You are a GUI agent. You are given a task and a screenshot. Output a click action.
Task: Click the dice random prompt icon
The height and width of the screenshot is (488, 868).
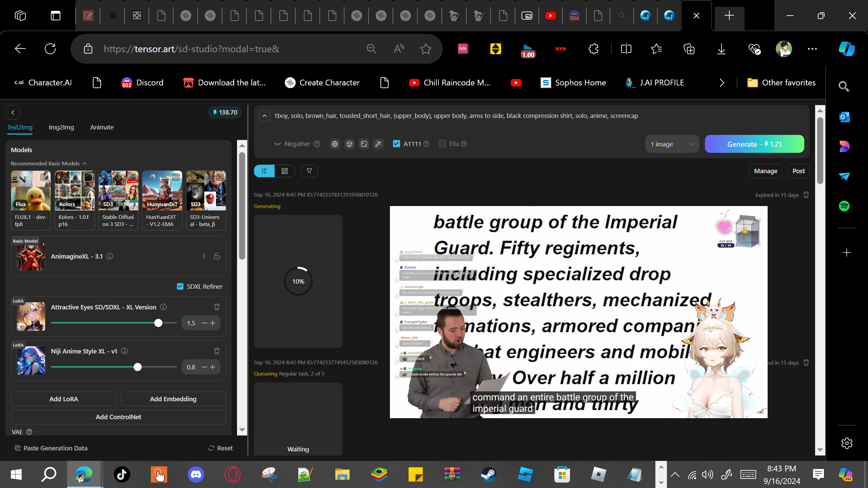349,144
